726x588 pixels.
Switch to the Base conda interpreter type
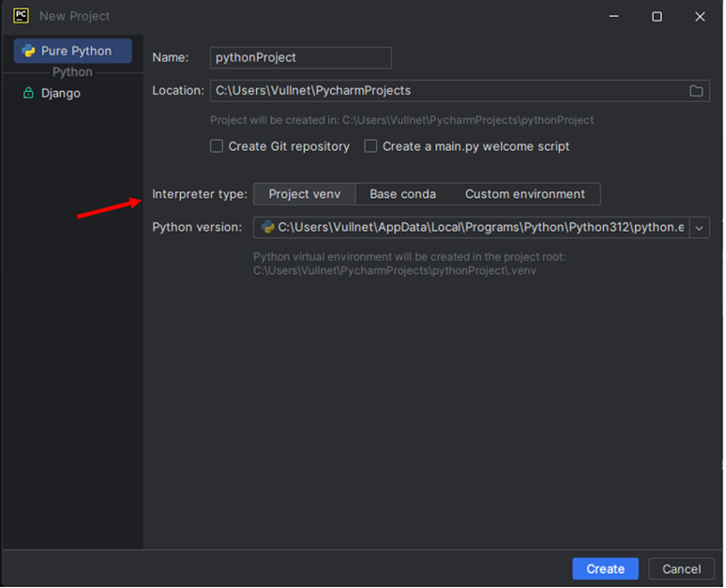click(x=402, y=194)
